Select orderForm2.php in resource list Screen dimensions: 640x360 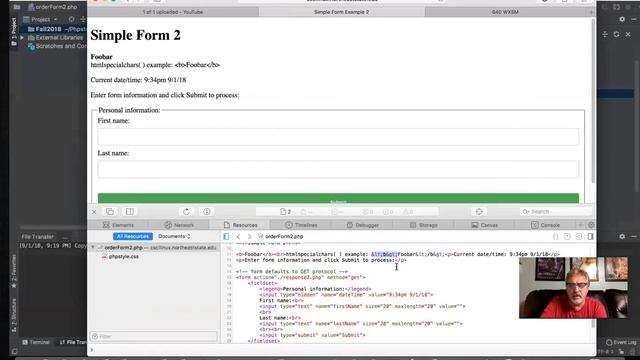(x=154, y=247)
